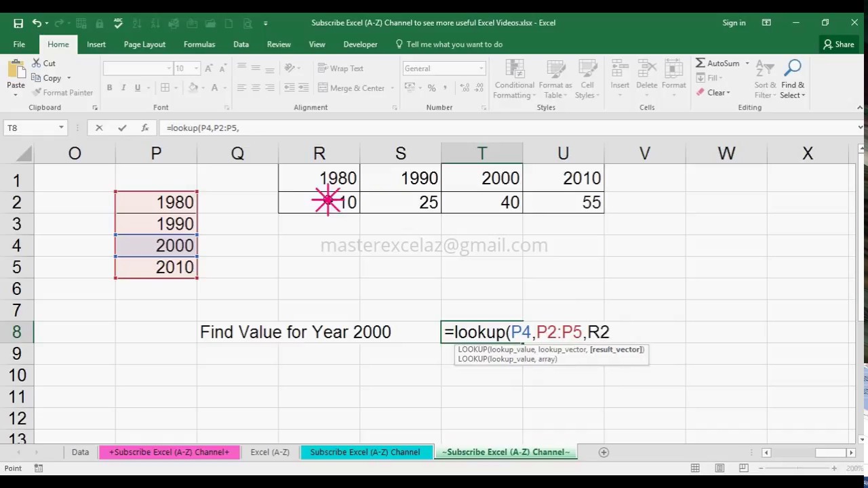
Task: Toggle bold formatting
Action: coord(109,88)
